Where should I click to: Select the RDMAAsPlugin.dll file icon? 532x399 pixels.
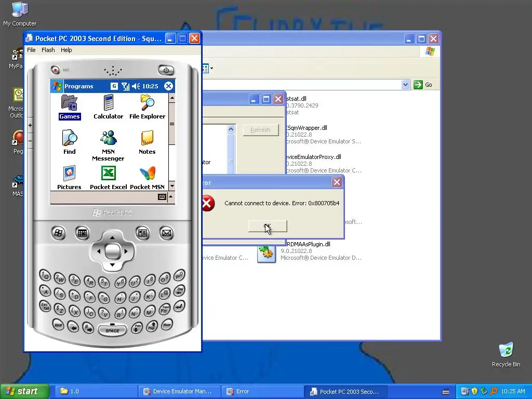pyautogui.click(x=267, y=254)
